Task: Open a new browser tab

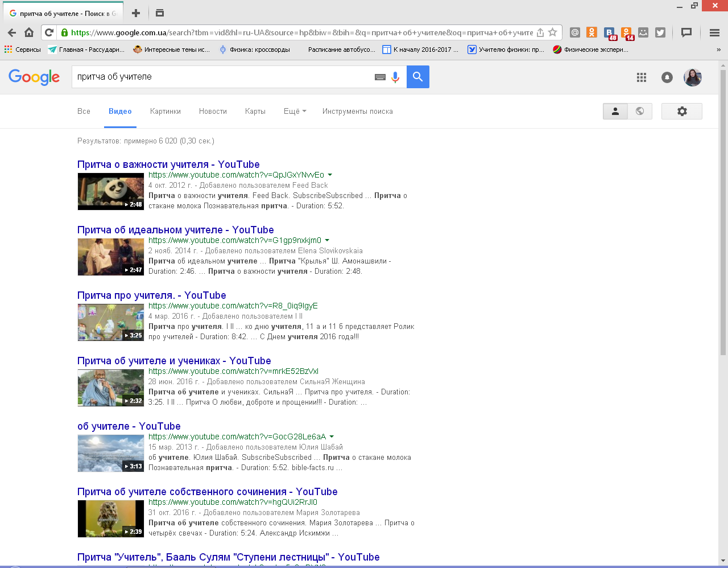Action: (135, 13)
